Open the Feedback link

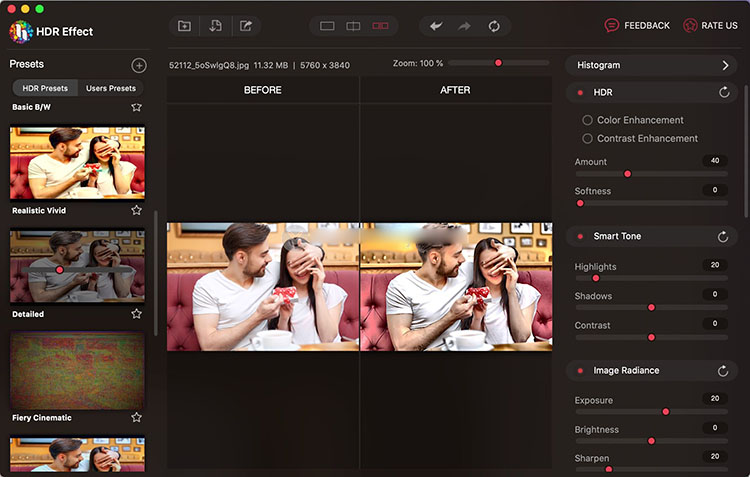[637, 25]
